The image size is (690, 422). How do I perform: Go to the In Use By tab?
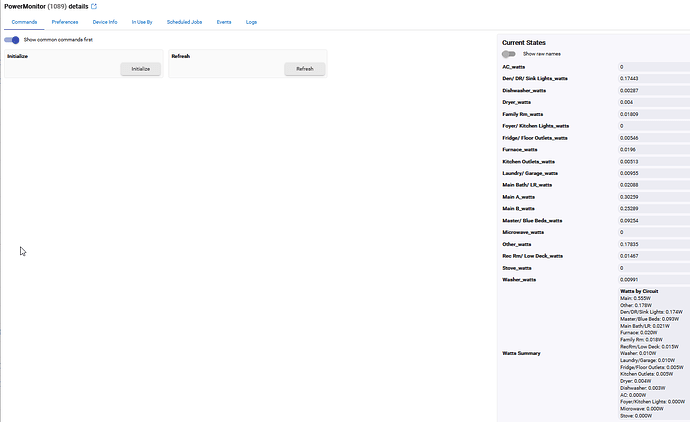(142, 21)
